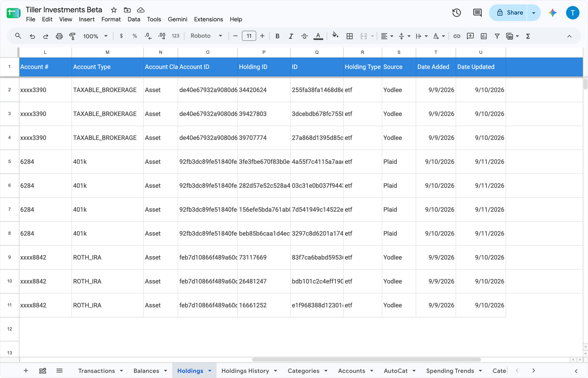The height and width of the screenshot is (378, 588).
Task: Insert link chain icon
Action: (x=457, y=36)
